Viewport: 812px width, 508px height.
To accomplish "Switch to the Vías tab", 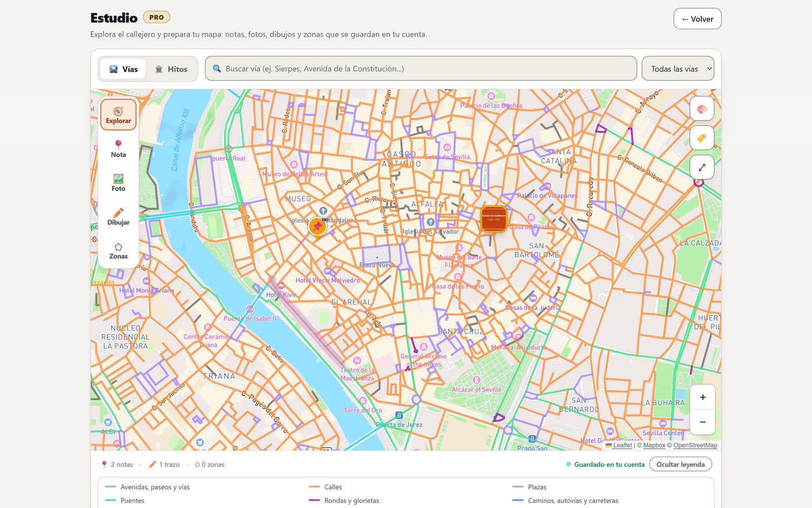I will coord(123,69).
